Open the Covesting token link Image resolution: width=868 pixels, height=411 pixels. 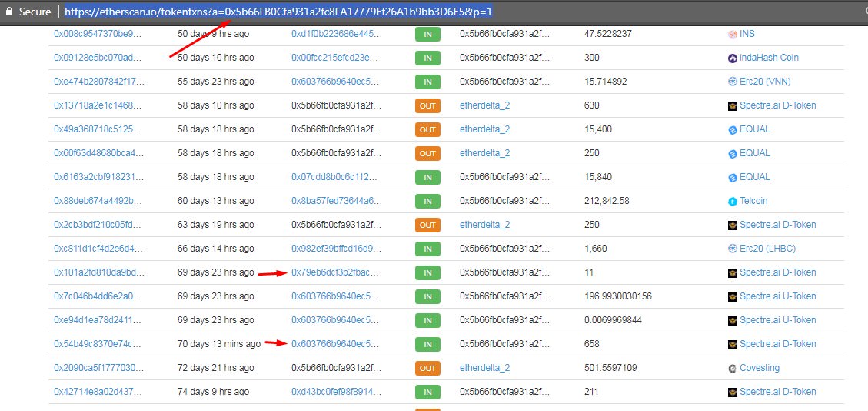[760, 368]
